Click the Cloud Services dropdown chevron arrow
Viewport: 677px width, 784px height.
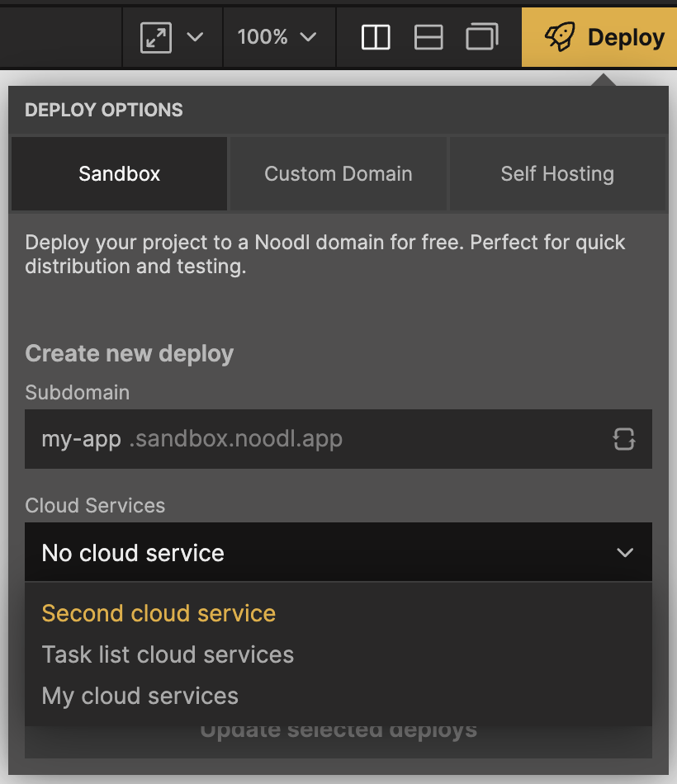point(625,553)
